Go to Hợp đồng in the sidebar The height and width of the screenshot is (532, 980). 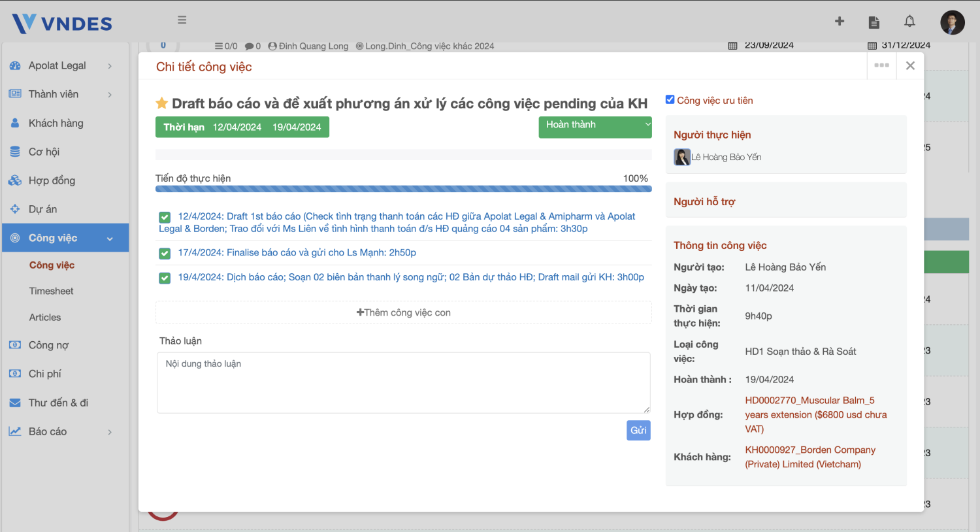click(52, 180)
